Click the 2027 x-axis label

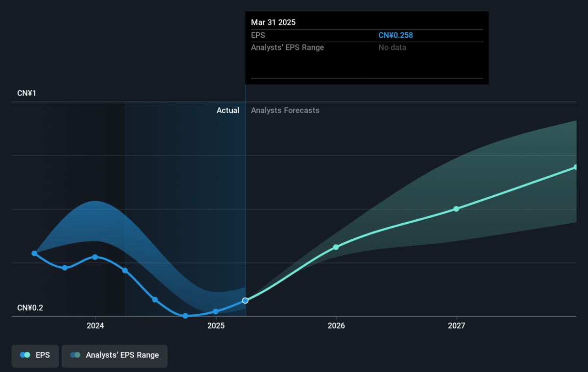(457, 325)
